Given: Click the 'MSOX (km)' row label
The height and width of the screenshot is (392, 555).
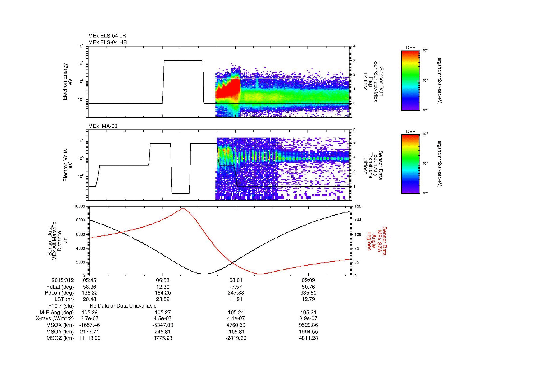Looking at the screenshot, I should click(x=60, y=325).
